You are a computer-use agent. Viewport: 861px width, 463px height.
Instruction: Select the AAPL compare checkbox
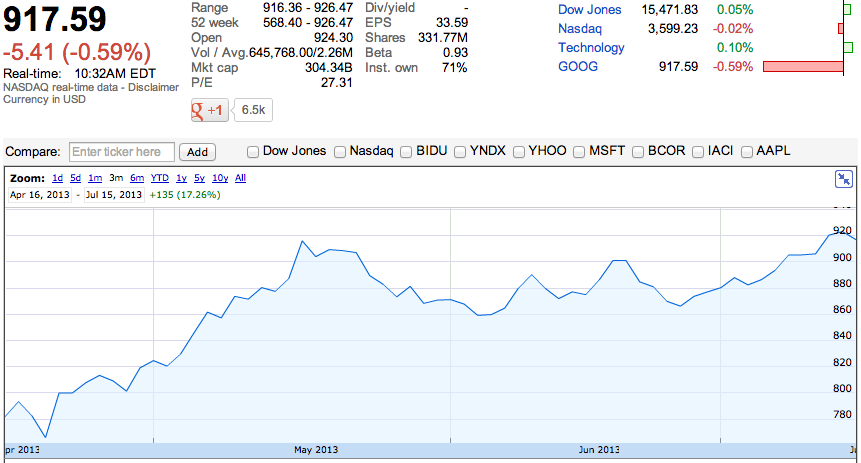click(x=747, y=152)
